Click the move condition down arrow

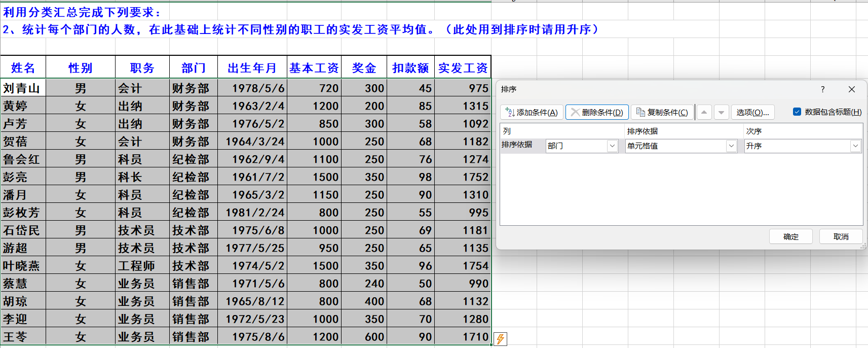(721, 112)
